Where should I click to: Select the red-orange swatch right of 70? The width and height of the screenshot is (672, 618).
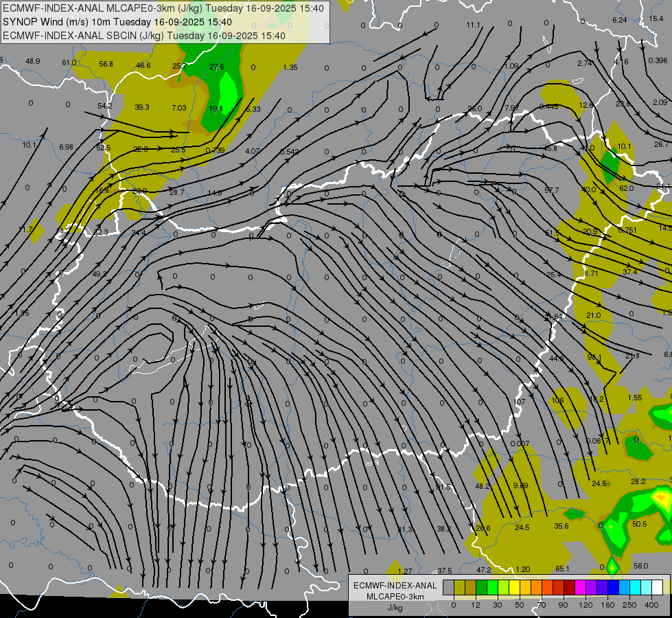coord(548,587)
